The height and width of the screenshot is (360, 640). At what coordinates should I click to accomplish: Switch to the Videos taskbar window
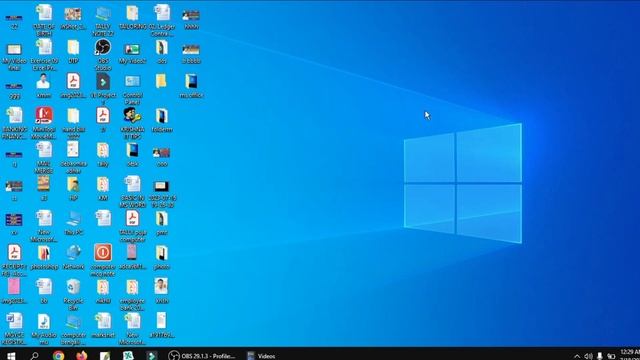261,356
